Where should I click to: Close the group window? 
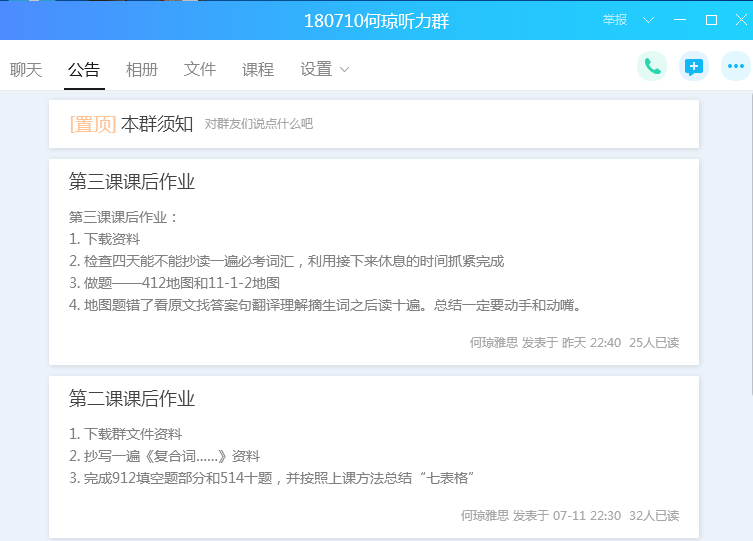[741, 20]
